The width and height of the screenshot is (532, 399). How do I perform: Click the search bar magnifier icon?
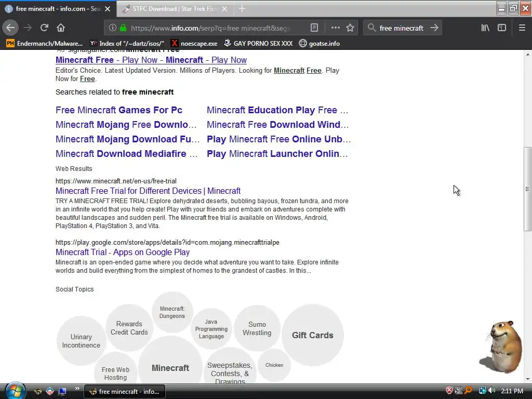click(372, 28)
